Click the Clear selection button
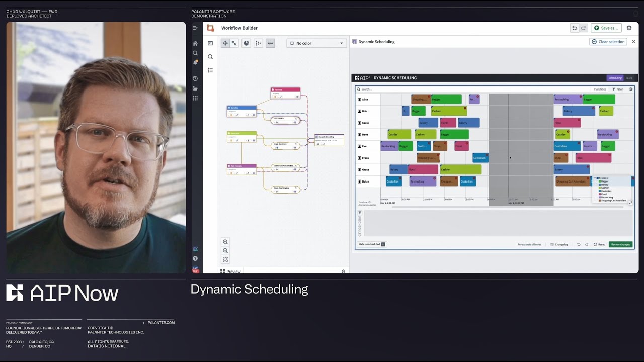The width and height of the screenshot is (644, 362). tap(608, 42)
